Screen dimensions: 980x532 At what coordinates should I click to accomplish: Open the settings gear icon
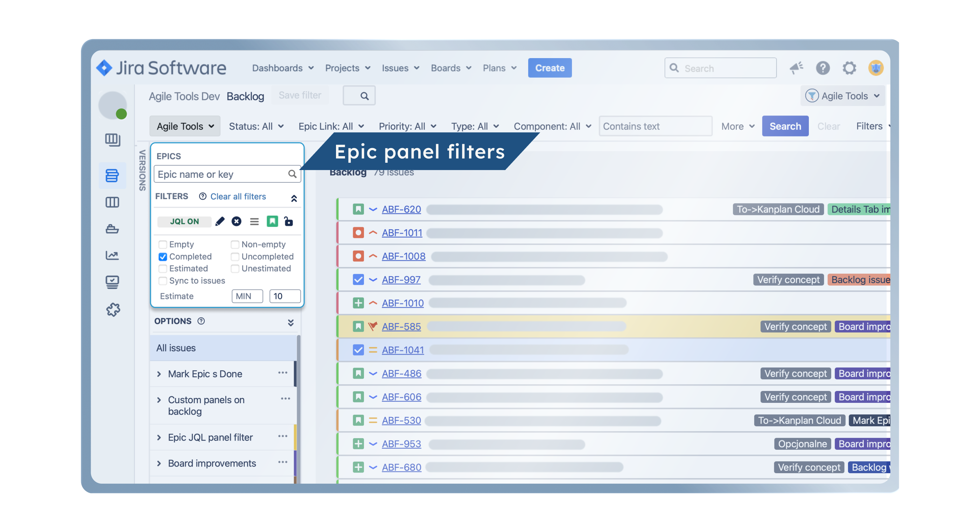click(x=849, y=68)
